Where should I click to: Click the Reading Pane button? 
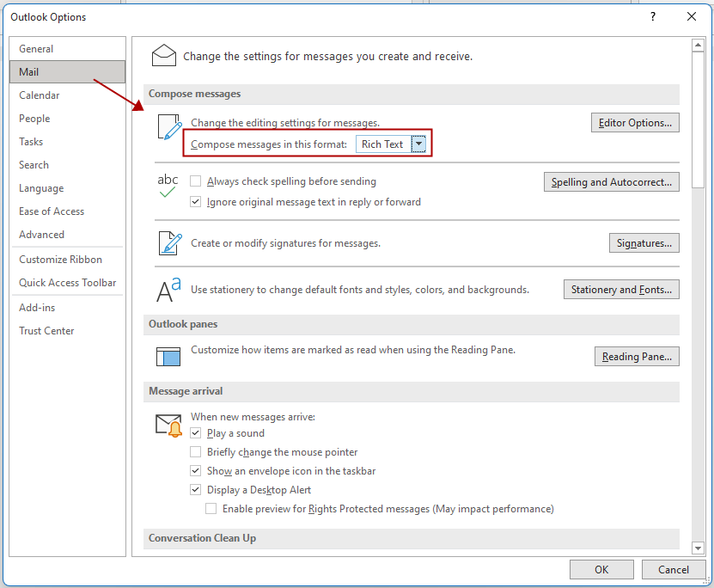(x=637, y=357)
